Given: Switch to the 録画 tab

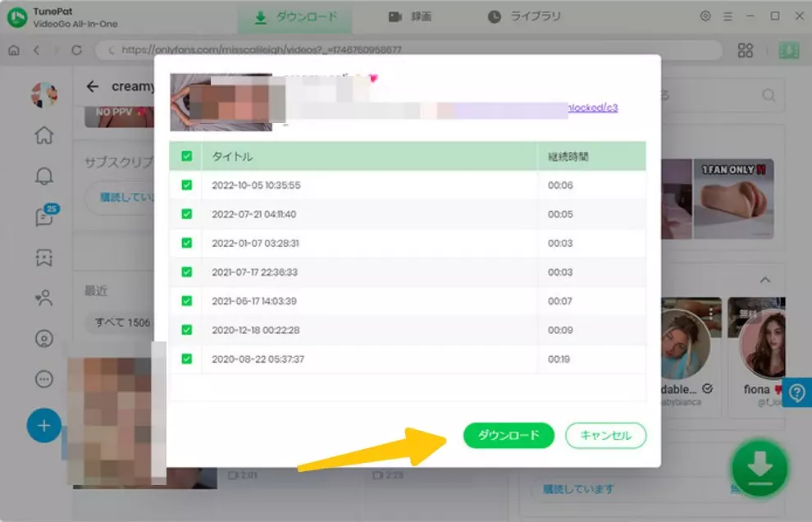Looking at the screenshot, I should [410, 17].
